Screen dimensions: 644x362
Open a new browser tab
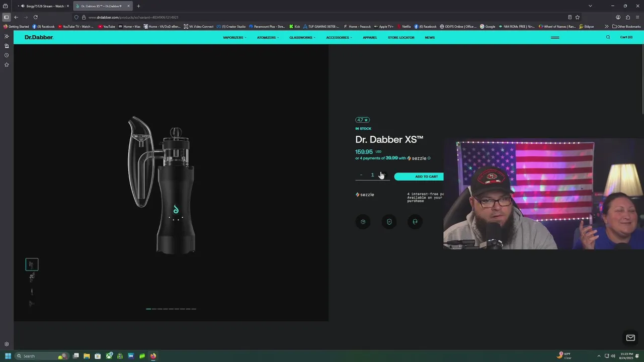(138, 6)
